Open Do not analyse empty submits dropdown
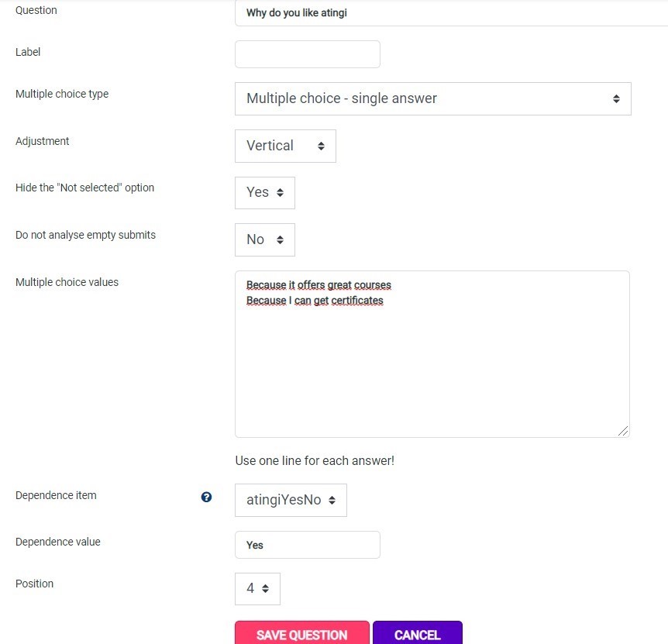668x644 pixels. point(265,239)
